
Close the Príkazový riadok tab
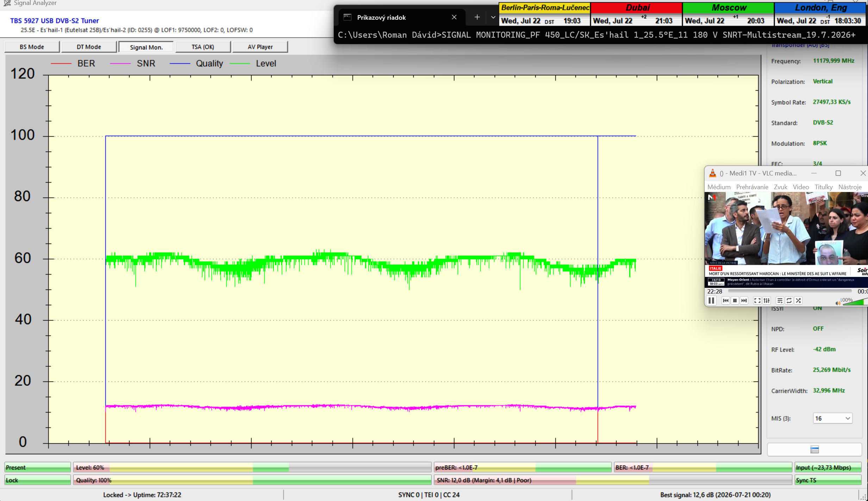(454, 17)
